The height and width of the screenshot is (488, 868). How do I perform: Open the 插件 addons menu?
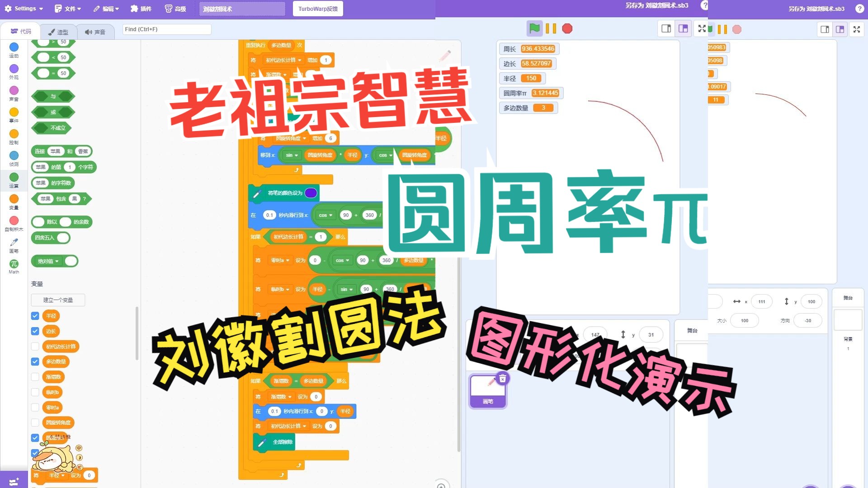[141, 9]
